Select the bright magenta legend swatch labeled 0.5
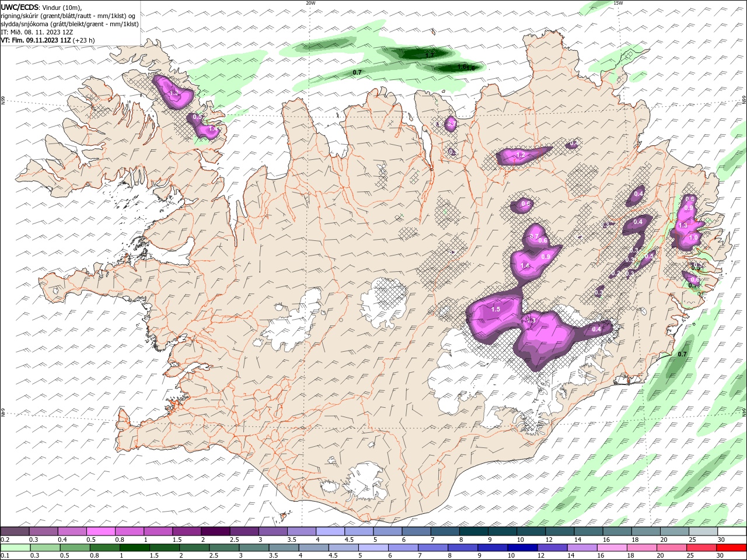 coord(101,531)
